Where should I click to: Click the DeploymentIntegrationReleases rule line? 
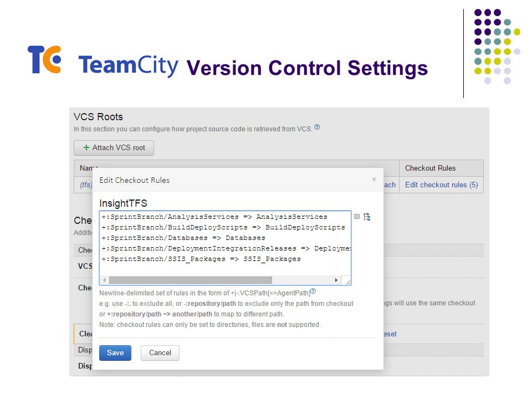click(226, 248)
